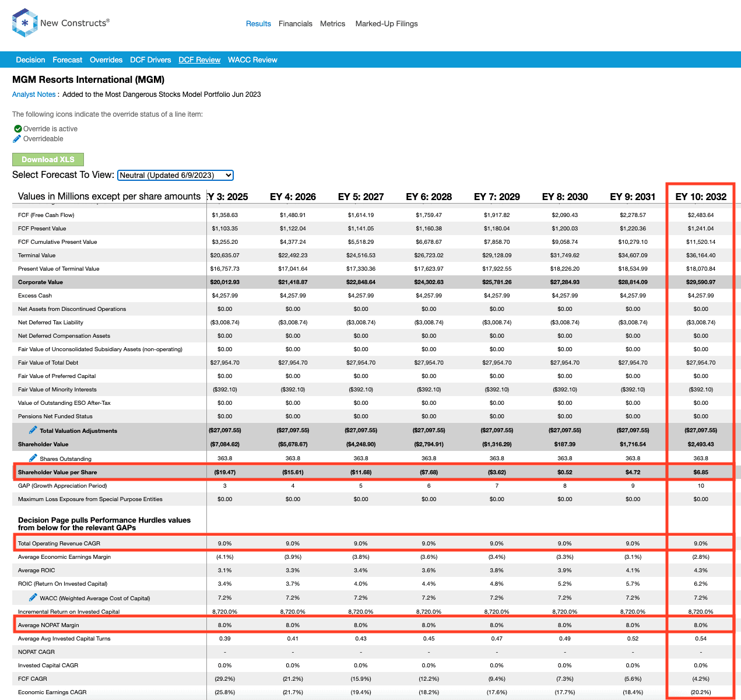The width and height of the screenshot is (741, 700).
Task: Click the pencil icon beside Total Valuation Adjustments
Action: (33, 430)
